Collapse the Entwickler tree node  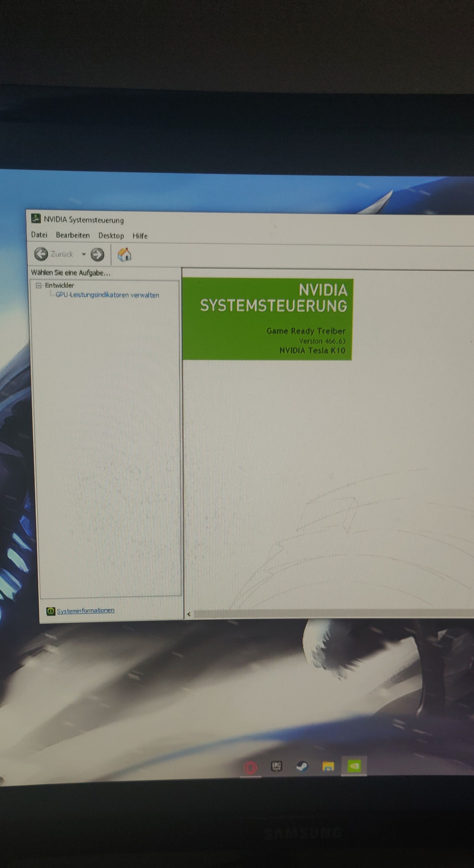(x=38, y=285)
